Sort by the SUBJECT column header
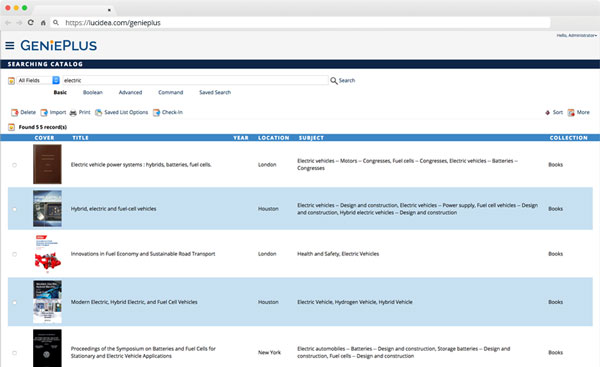This screenshot has width=600, height=367. click(x=311, y=138)
